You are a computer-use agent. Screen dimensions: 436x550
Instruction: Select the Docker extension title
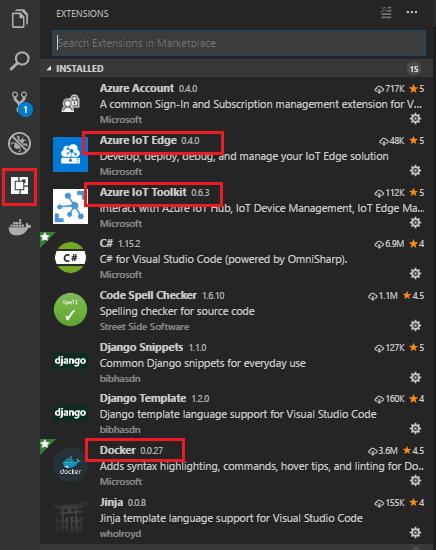point(118,450)
